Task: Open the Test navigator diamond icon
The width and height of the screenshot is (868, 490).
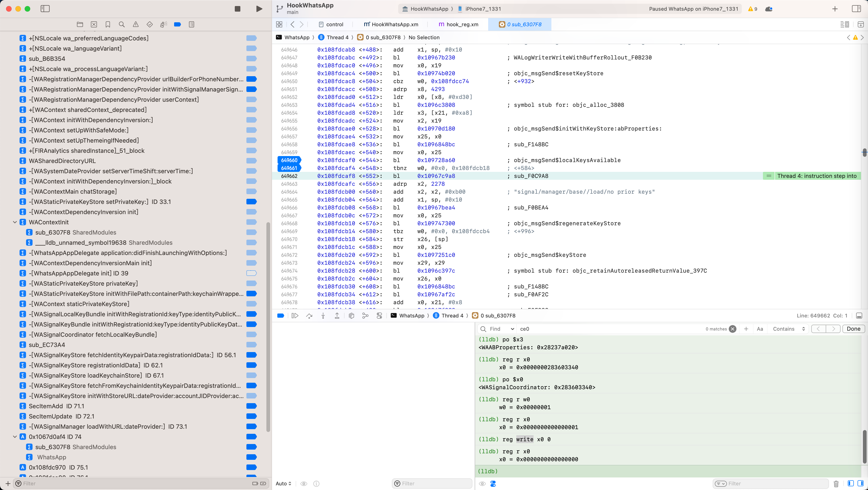Action: click(150, 24)
